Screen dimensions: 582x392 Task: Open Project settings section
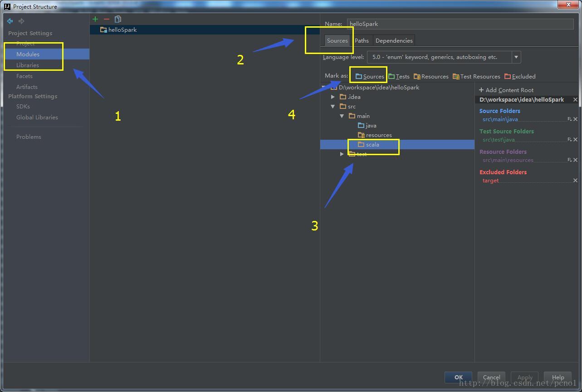click(x=25, y=43)
